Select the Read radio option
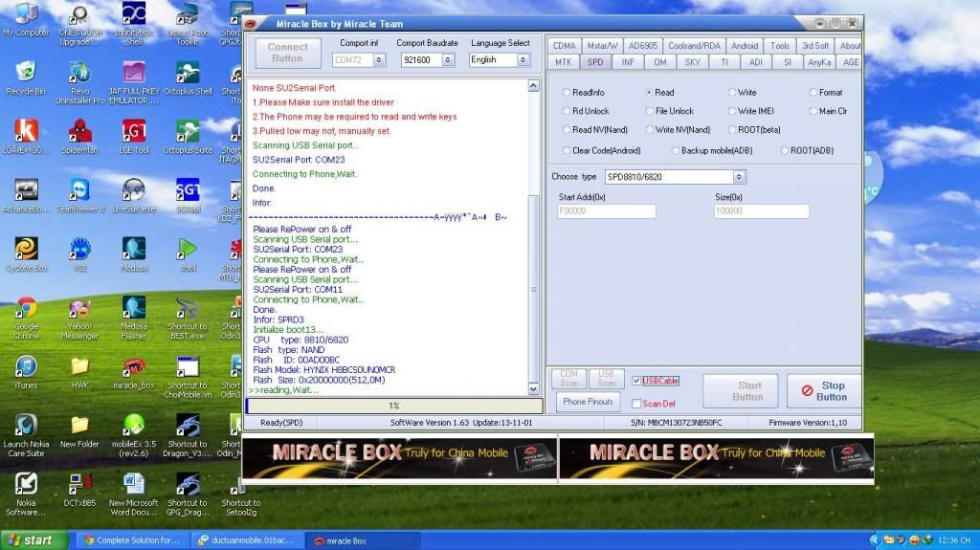980x550 pixels. [649, 93]
